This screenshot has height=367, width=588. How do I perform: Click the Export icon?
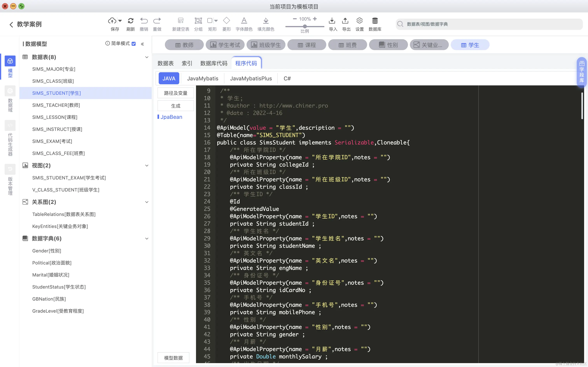tap(345, 21)
